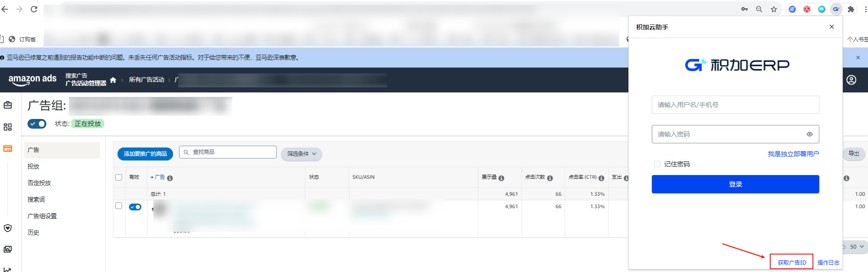Image resolution: width=868 pixels, height=272 pixels.
Task: Click the blue 登录 login button
Action: pyautogui.click(x=735, y=184)
